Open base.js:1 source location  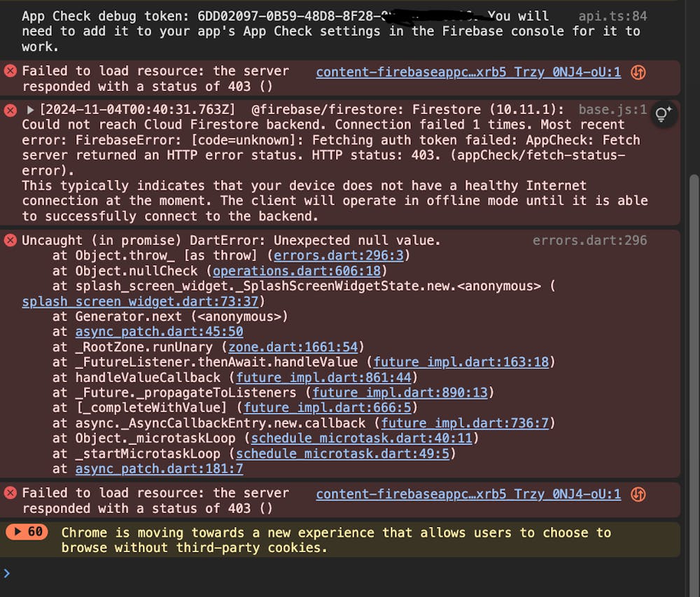(612, 110)
